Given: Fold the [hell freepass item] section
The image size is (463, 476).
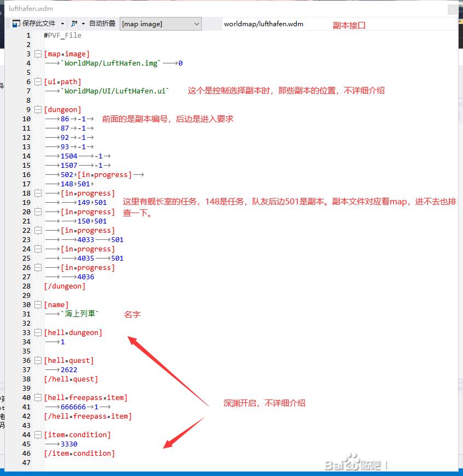Looking at the screenshot, I should (x=38, y=398).
